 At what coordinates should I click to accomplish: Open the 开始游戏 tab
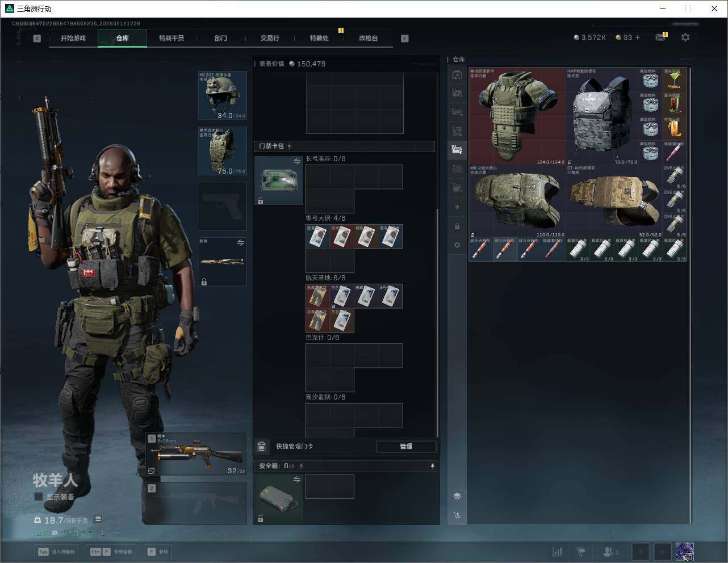click(x=73, y=38)
